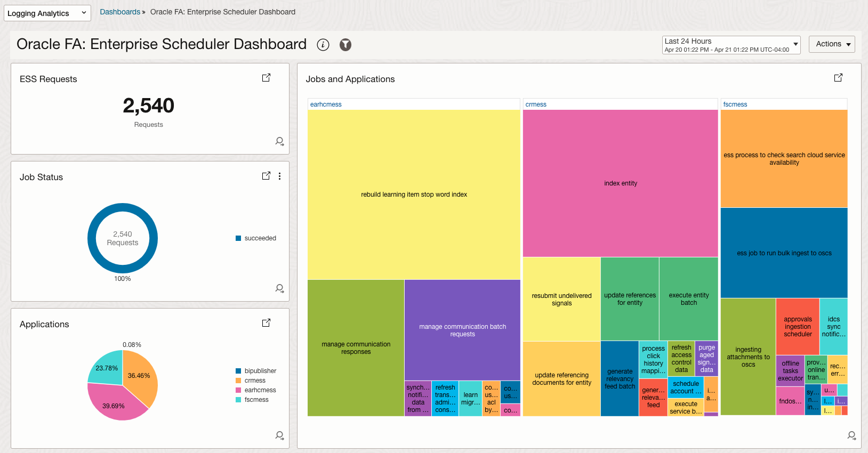
Task: Select approvals ingestion scheduler tile
Action: [798, 327]
